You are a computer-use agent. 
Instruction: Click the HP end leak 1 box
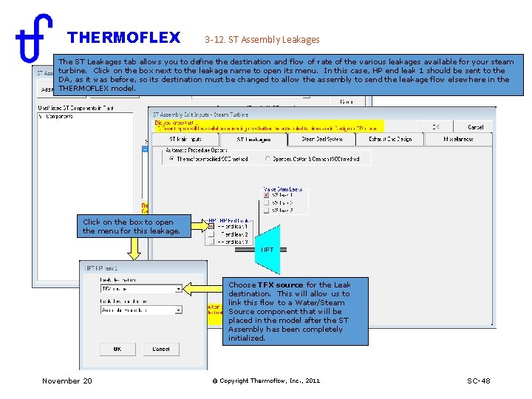coord(211,226)
